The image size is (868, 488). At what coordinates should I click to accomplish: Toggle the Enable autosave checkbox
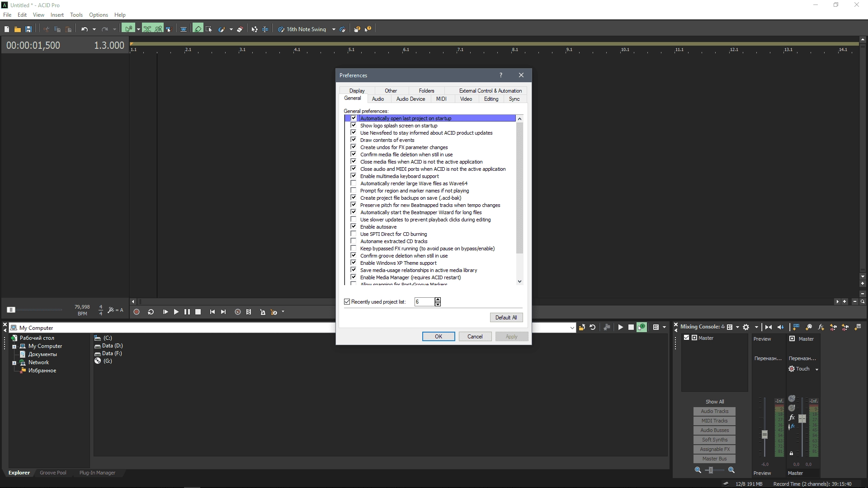354,227
